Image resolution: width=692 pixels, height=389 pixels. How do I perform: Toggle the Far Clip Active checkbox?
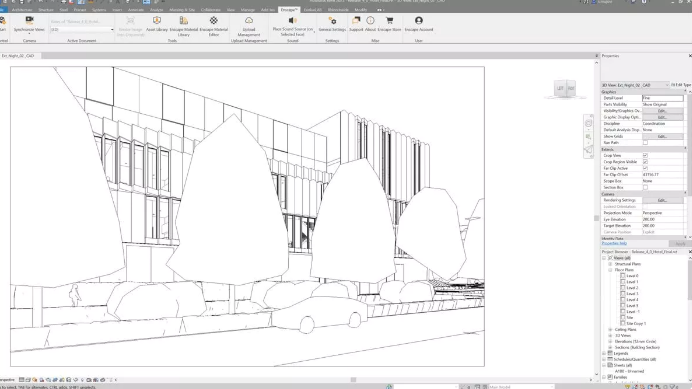(x=645, y=168)
